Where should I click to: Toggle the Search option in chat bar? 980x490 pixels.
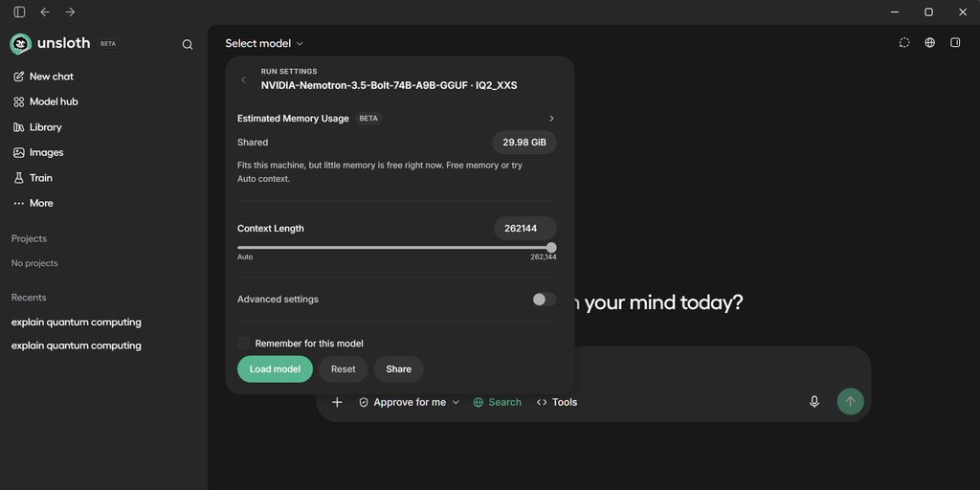(x=497, y=403)
